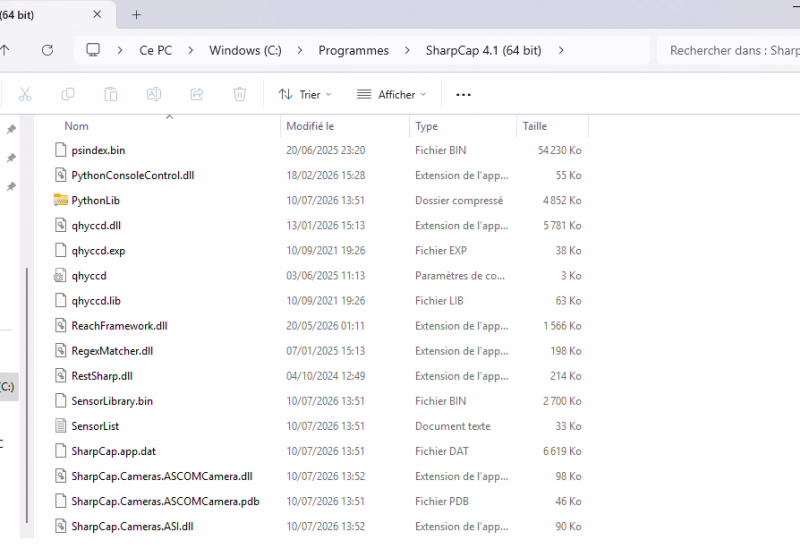800x549 pixels.
Task: Click the Rechercher dans search field
Action: click(x=729, y=50)
